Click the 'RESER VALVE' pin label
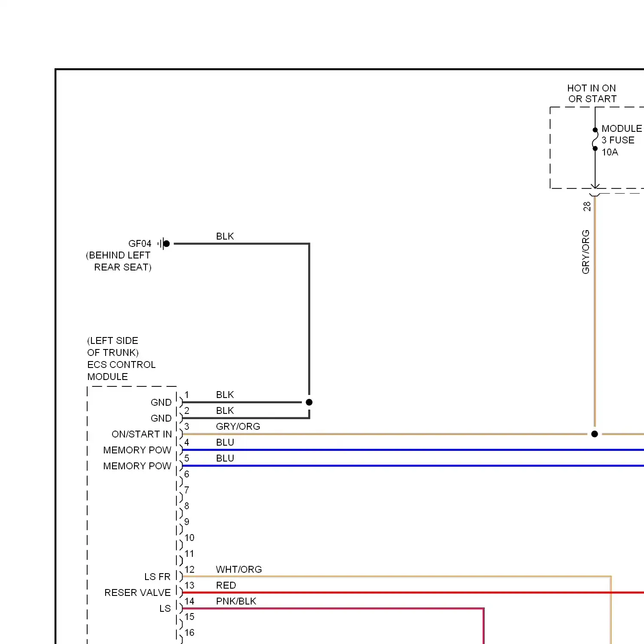 pyautogui.click(x=137, y=592)
